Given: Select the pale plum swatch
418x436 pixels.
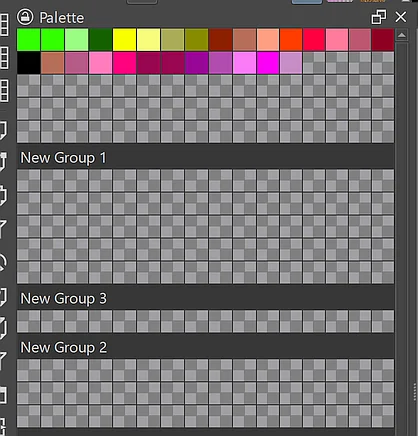Looking at the screenshot, I should click(291, 63).
